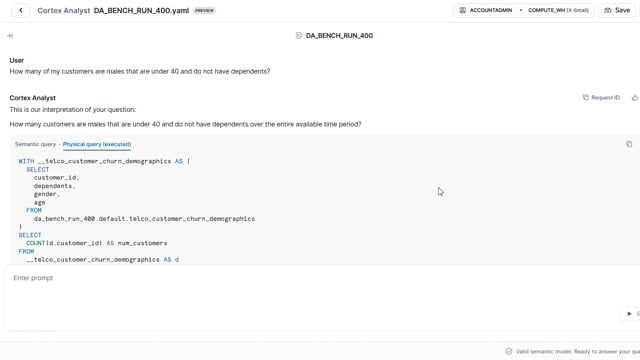Expand the collapsed side panel arrow icon

point(10,36)
